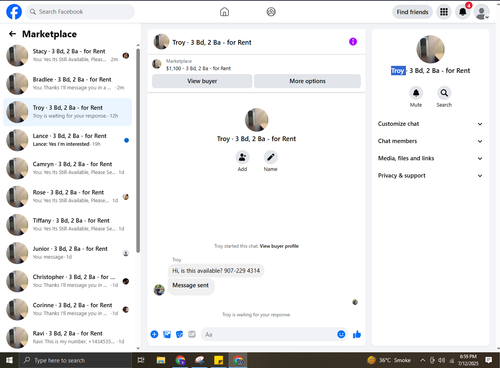
Task: Open the Facebook logo home link
Action: coord(14,12)
